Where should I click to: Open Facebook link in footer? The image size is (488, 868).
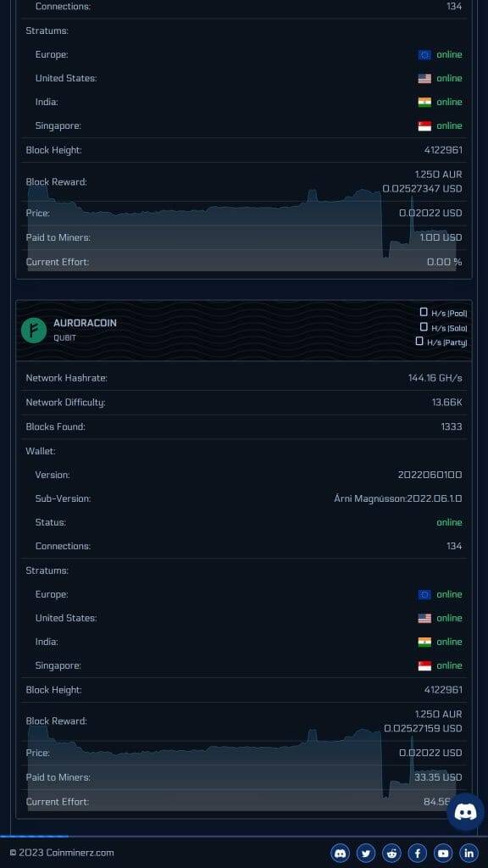[417, 853]
